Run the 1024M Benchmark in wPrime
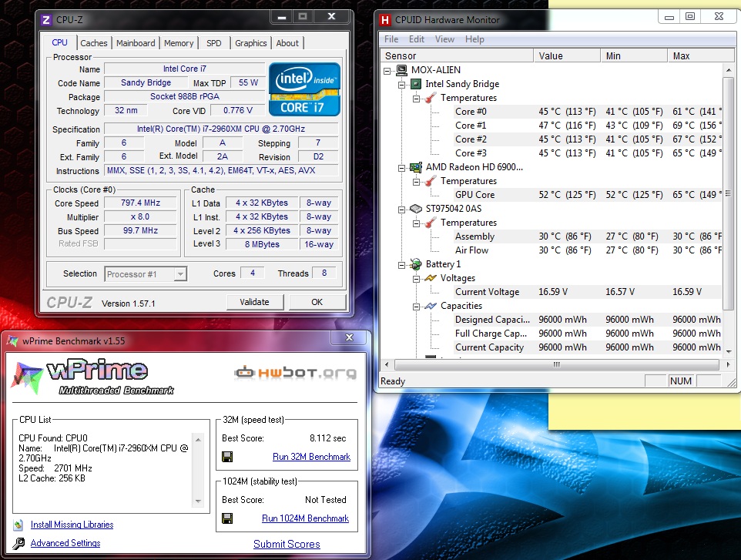This screenshot has width=741, height=560. click(x=305, y=518)
